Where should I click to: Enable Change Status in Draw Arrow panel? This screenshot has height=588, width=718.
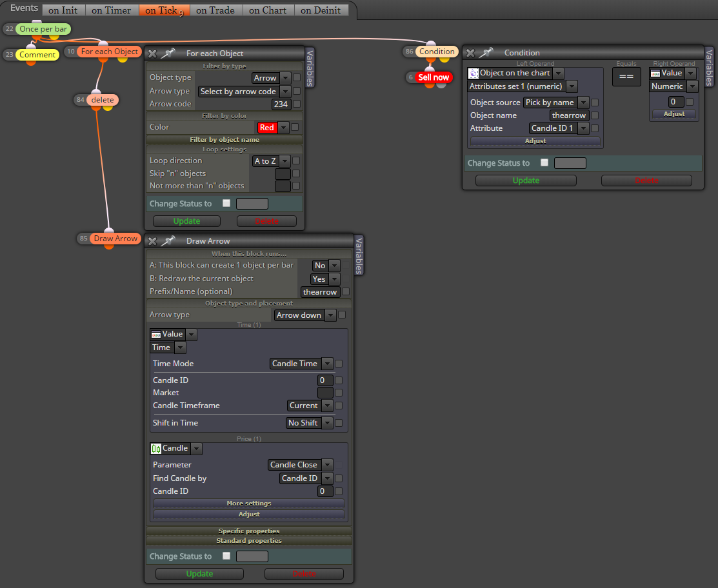[226, 556]
